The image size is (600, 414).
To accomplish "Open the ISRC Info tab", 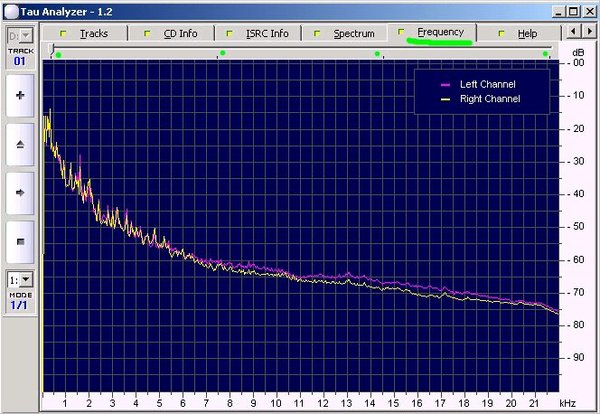I will [x=258, y=33].
